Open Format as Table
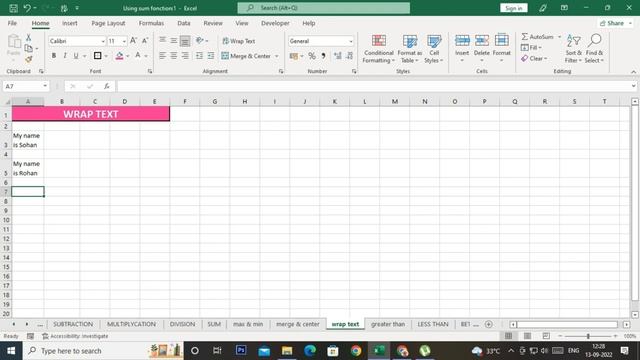The height and width of the screenshot is (360, 640). click(x=410, y=49)
